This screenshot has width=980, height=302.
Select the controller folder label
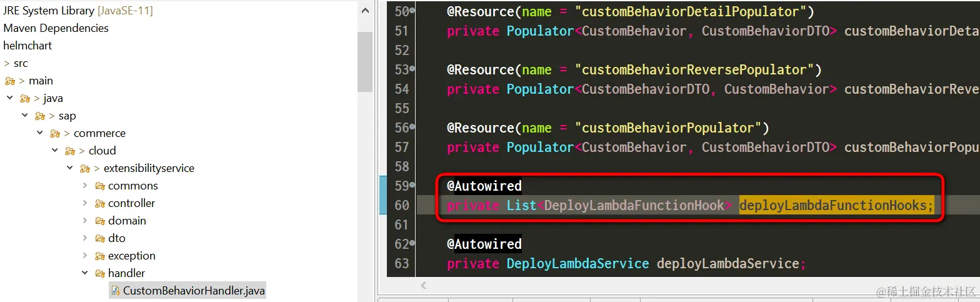point(131,203)
